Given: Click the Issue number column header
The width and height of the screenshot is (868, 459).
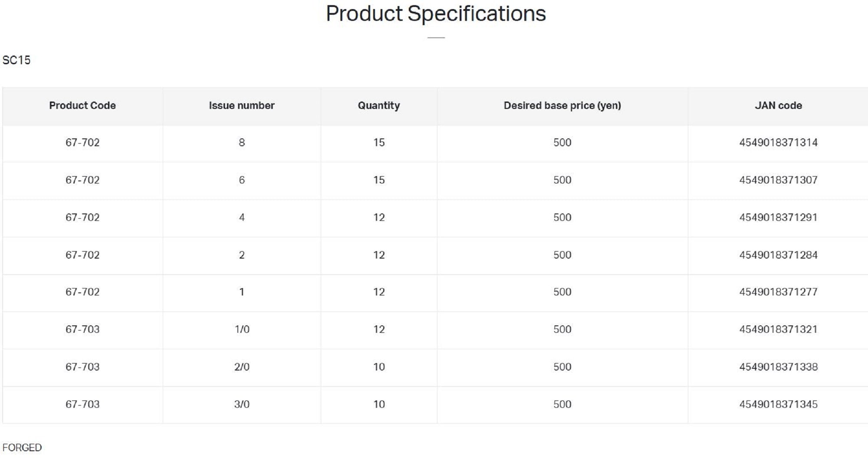Looking at the screenshot, I should click(x=242, y=105).
